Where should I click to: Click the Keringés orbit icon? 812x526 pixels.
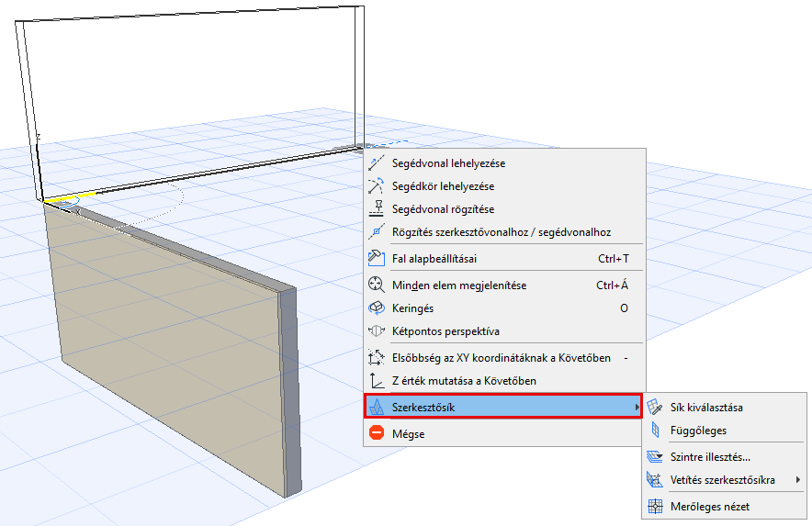pyautogui.click(x=377, y=308)
